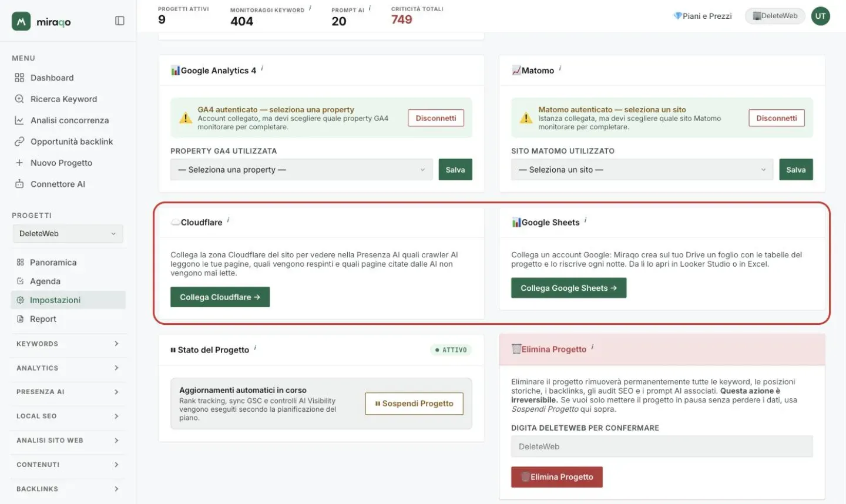This screenshot has width=846, height=504.
Task: Open the Seleziona una property dropdown
Action: (301, 170)
